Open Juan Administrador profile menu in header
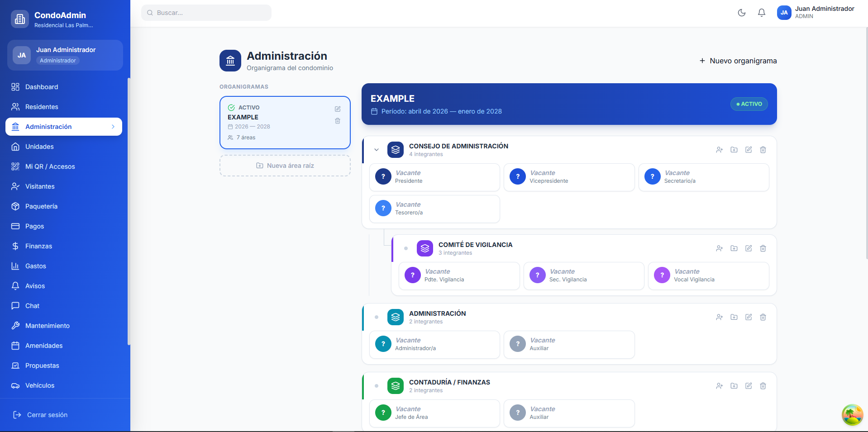The height and width of the screenshot is (432, 868). [x=815, y=13]
